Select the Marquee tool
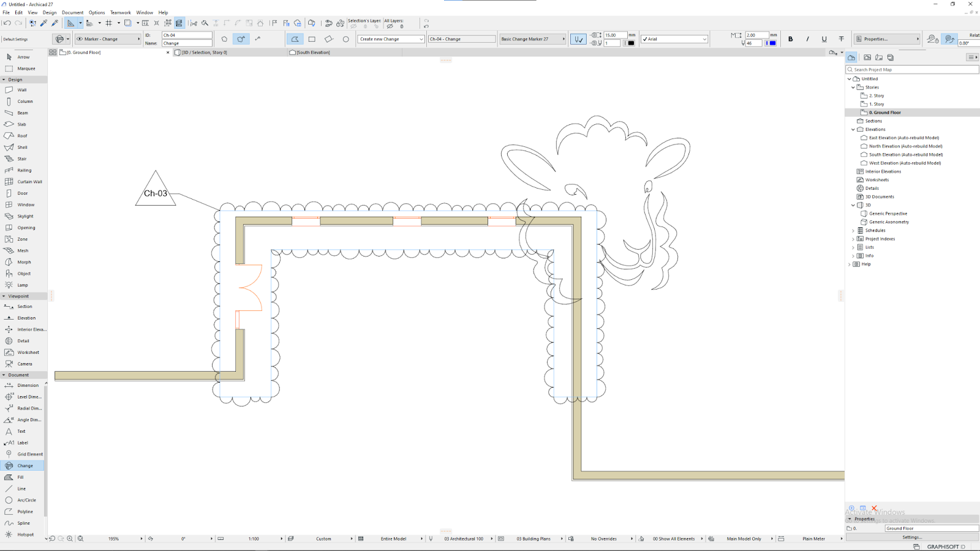The image size is (980, 551). (x=22, y=69)
